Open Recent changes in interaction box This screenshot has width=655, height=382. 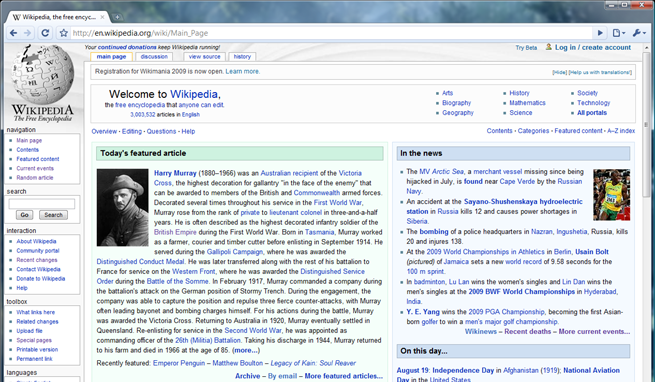point(37,260)
